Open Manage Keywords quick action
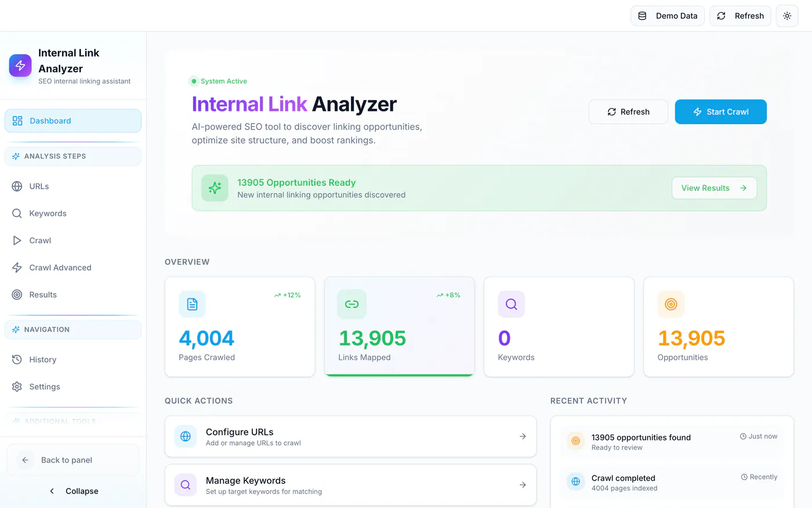Image resolution: width=812 pixels, height=508 pixels. (x=351, y=485)
